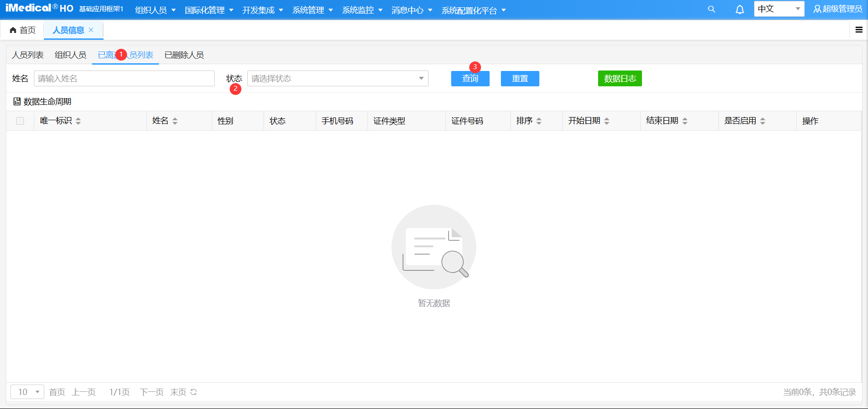Click the green 数据日志 button
This screenshot has height=409, width=868.
click(x=620, y=78)
